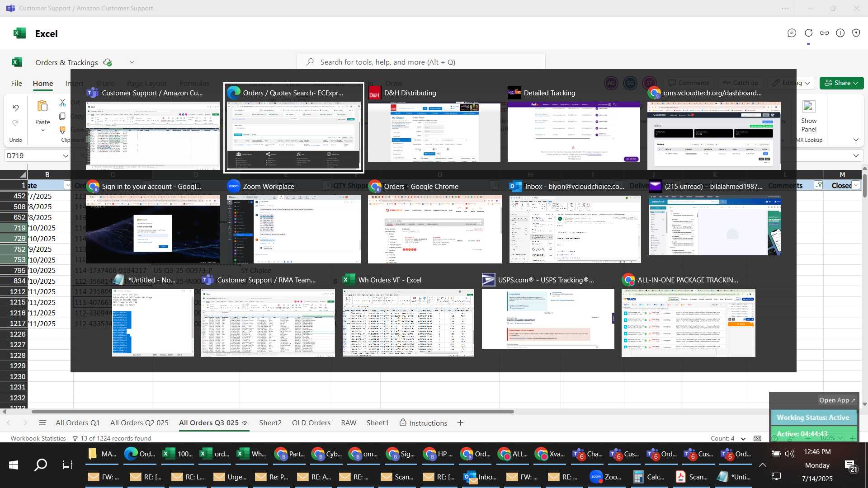Click the copy link icon in header

point(825,33)
